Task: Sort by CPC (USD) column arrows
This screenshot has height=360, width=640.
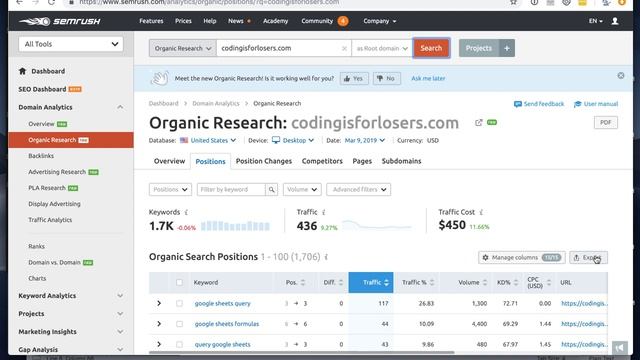Action: pyautogui.click(x=549, y=282)
